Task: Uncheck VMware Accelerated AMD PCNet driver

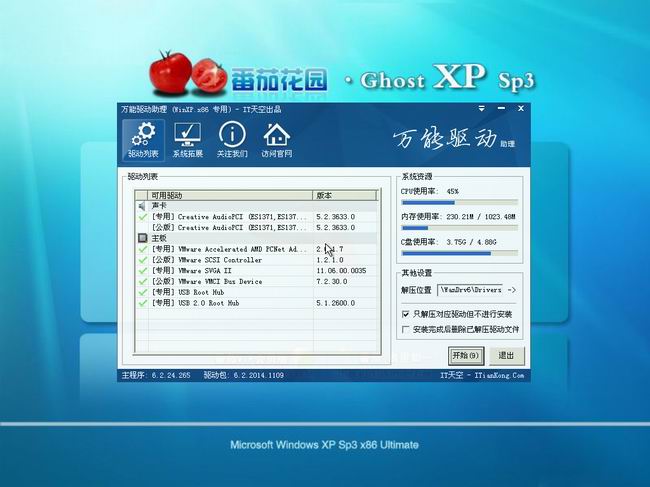Action: point(142,249)
